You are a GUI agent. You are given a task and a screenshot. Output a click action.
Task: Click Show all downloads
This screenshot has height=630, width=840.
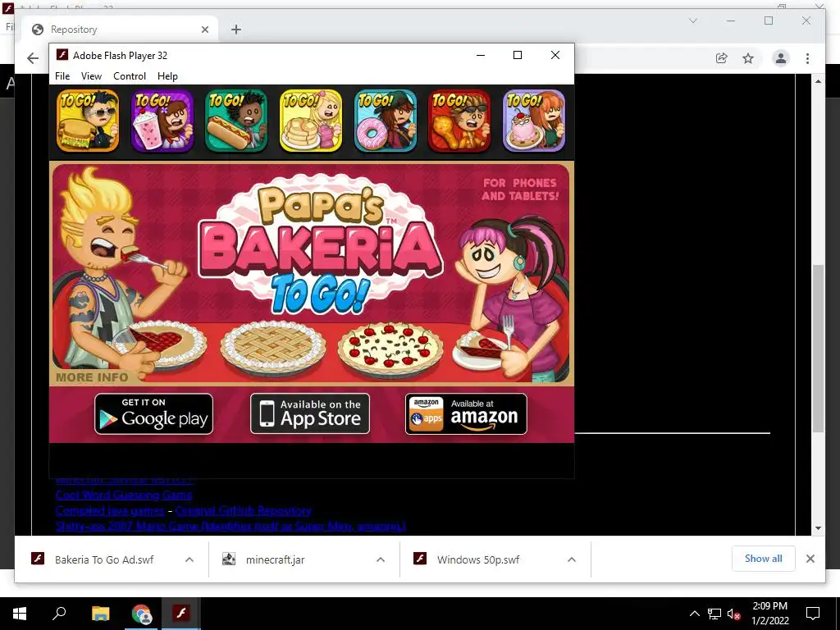coord(764,559)
